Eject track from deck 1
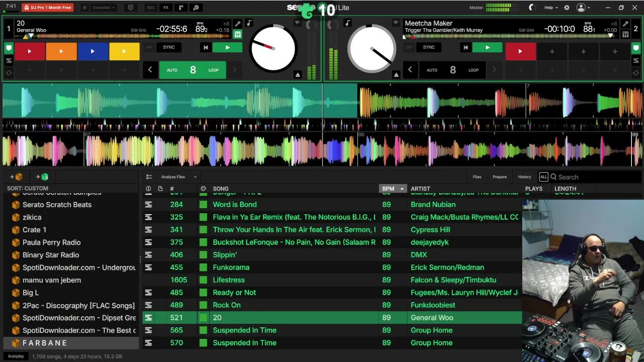This screenshot has height=362, width=644. [298, 75]
